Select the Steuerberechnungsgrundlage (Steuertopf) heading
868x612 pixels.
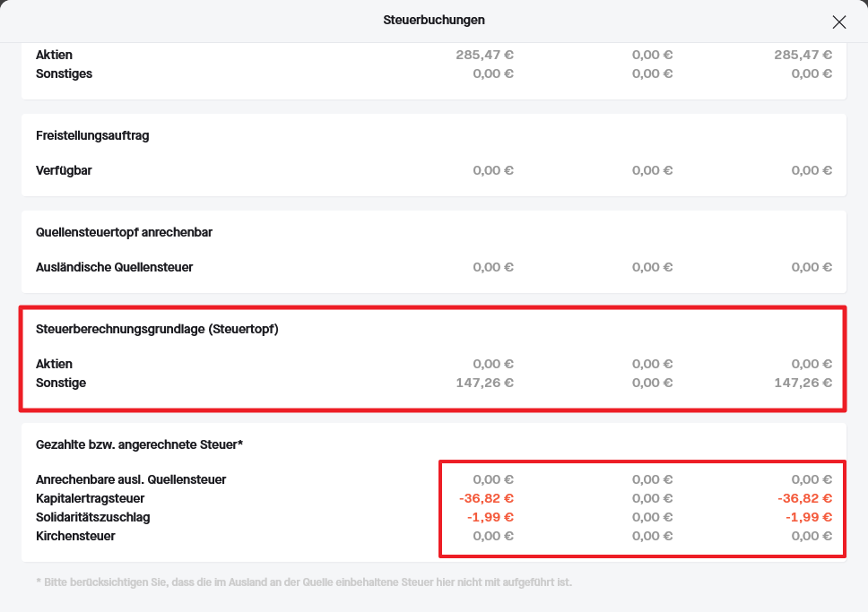pyautogui.click(x=157, y=330)
